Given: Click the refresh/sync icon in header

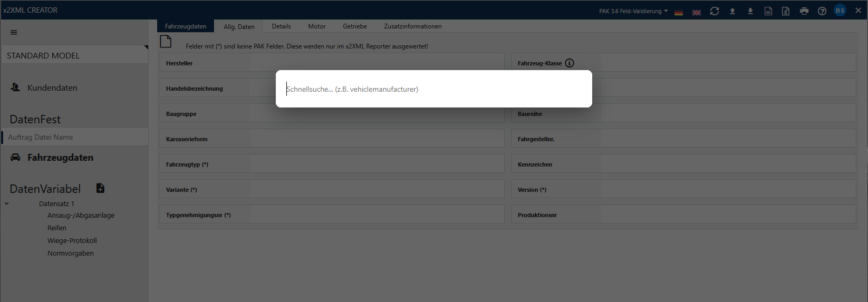Looking at the screenshot, I should point(715,11).
